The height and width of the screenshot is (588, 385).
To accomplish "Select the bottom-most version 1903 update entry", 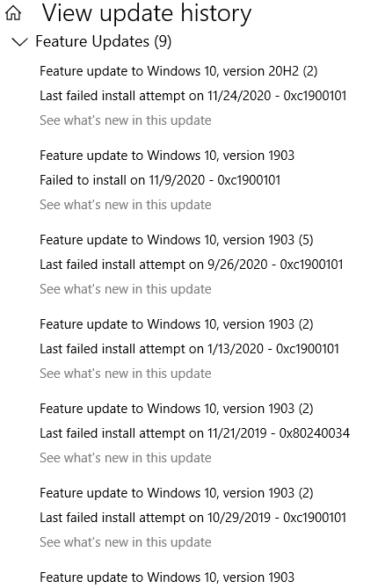I will [x=167, y=577].
